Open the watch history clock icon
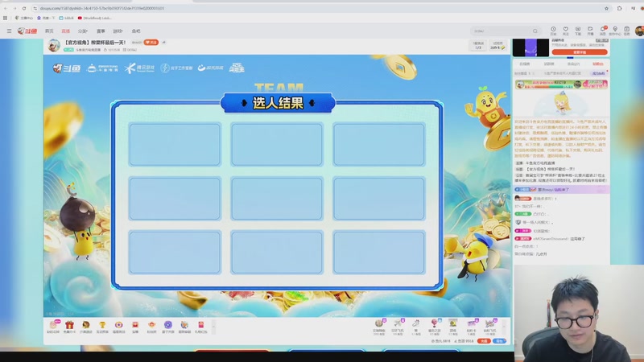Viewport: 644px width, 362px height. point(553,30)
